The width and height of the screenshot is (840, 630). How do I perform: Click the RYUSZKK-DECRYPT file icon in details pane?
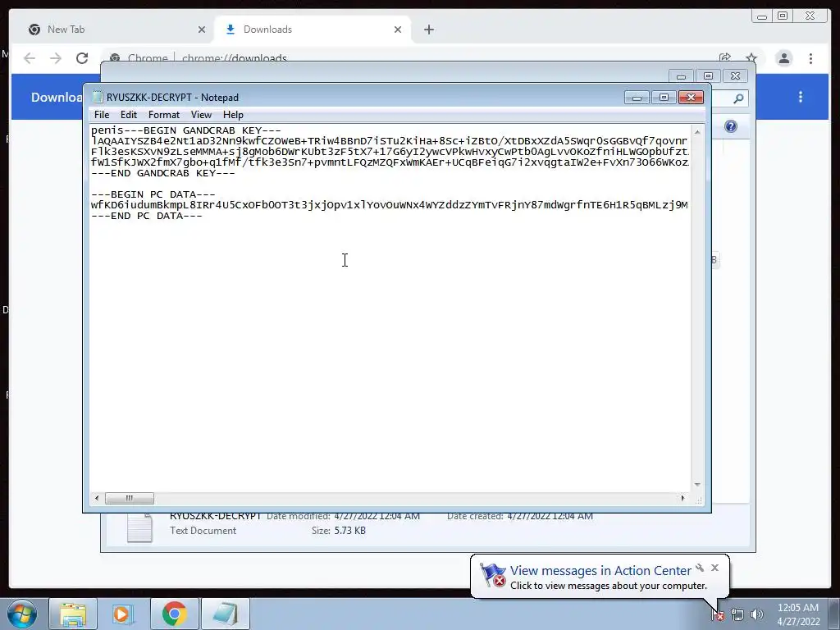pos(139,527)
